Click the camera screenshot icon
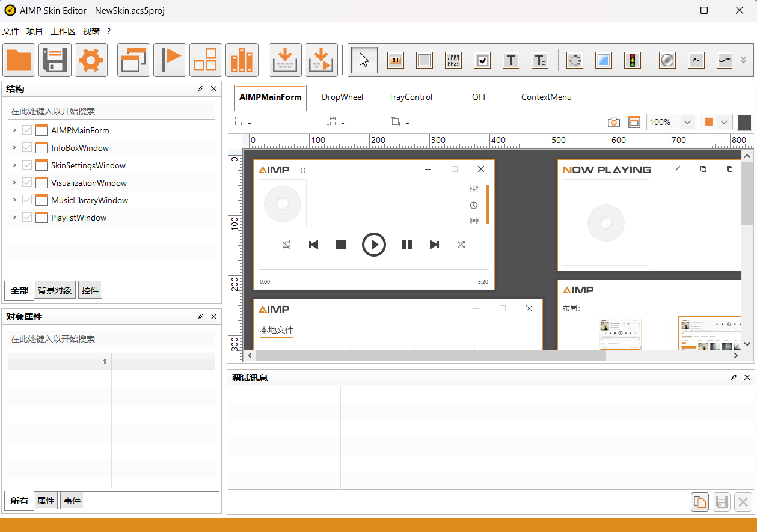The image size is (757, 532). click(x=613, y=122)
